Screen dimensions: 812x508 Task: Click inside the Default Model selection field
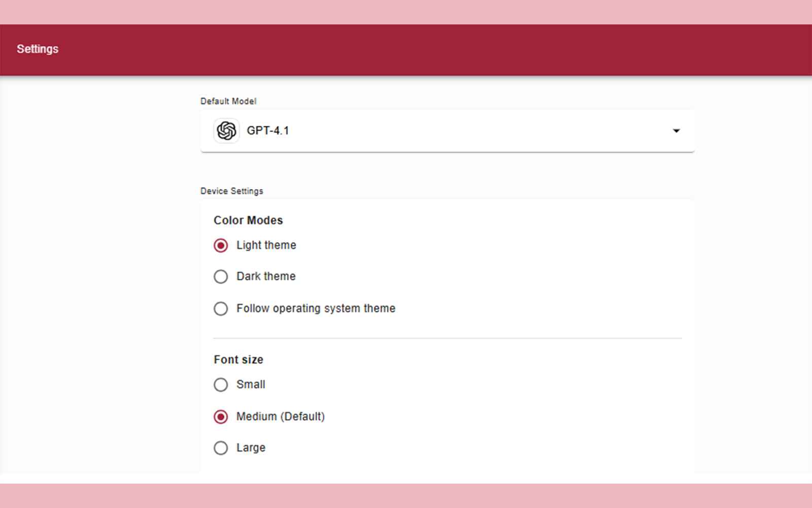pyautogui.click(x=447, y=131)
